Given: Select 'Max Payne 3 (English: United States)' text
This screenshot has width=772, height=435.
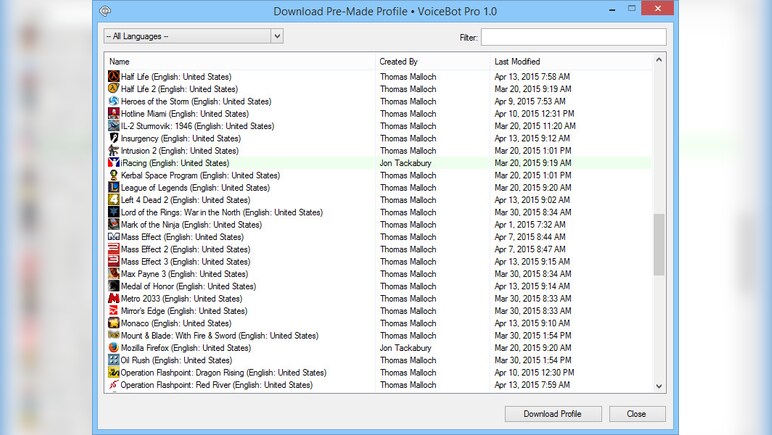Looking at the screenshot, I should [185, 274].
